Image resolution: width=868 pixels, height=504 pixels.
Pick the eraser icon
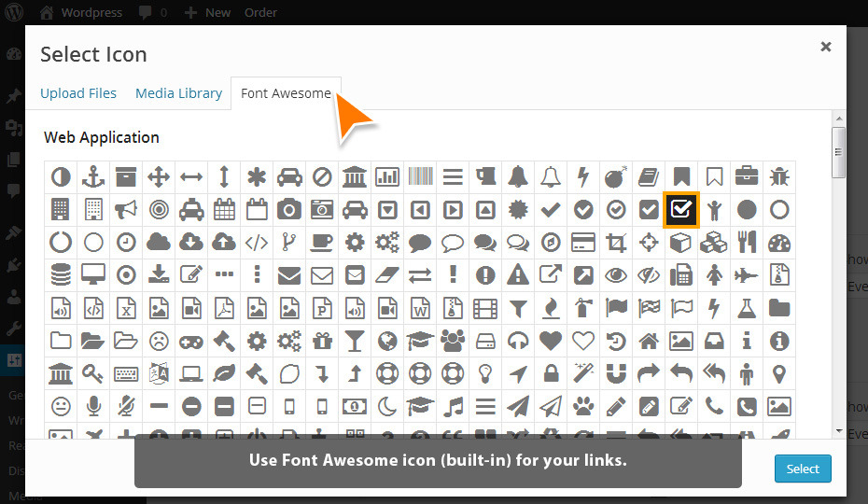387,275
